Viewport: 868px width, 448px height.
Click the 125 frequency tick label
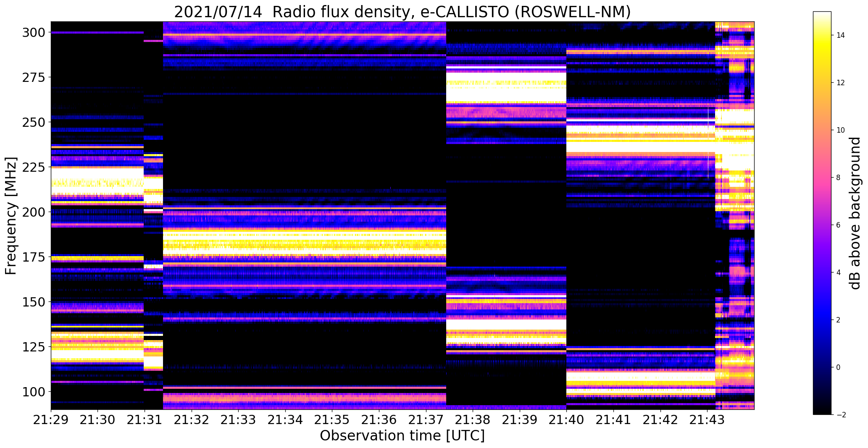click(34, 347)
